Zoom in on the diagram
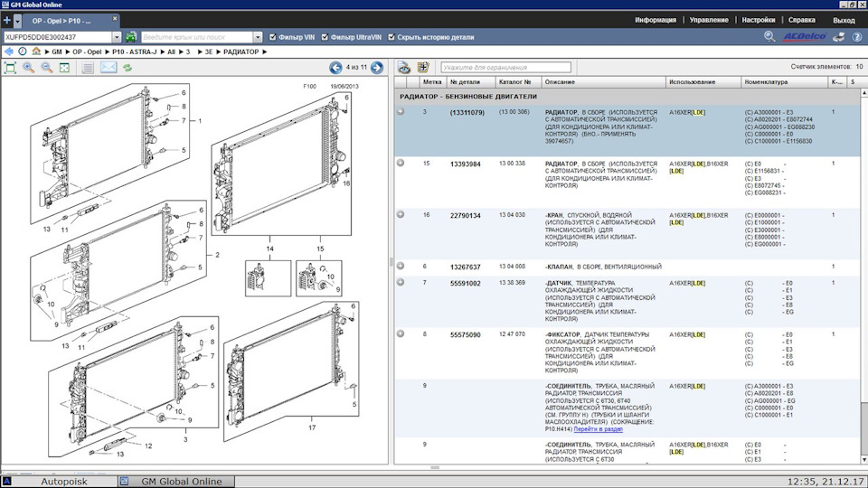 28,68
